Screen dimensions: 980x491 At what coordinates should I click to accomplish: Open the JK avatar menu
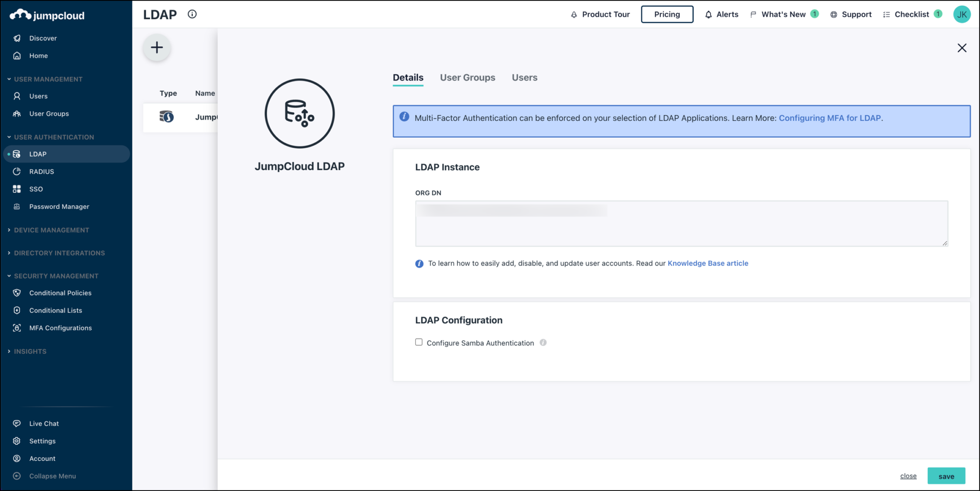[962, 14]
